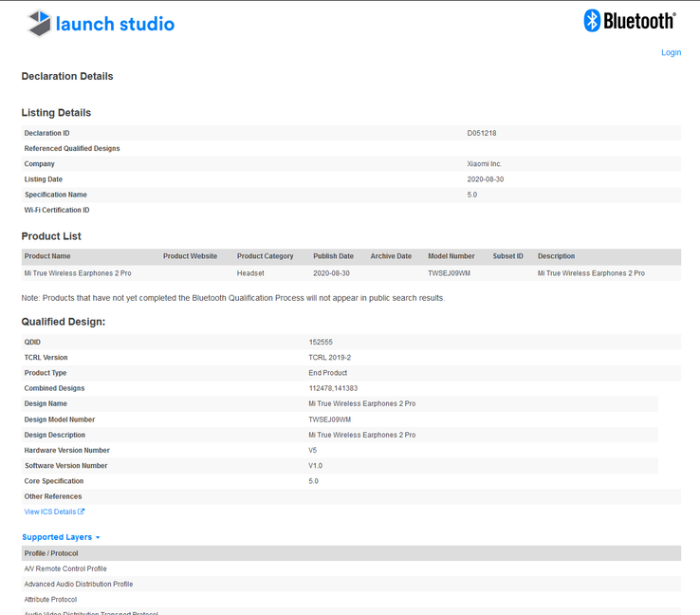
Task: Select the Model Number column header
Action: click(451, 256)
